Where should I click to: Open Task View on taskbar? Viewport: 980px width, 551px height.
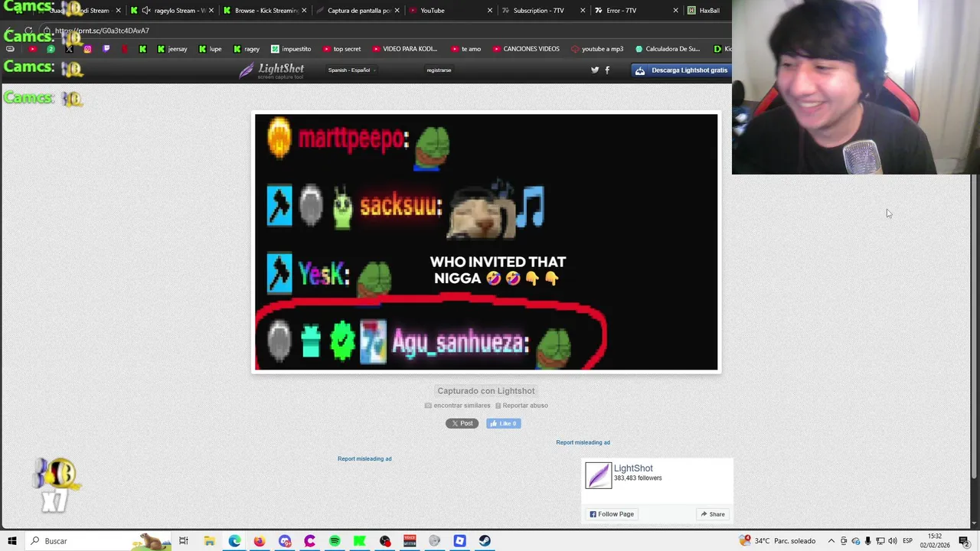coord(184,541)
